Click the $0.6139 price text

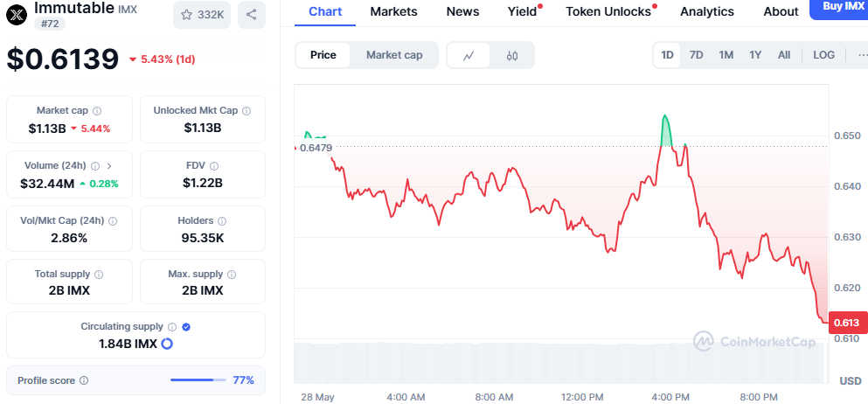(x=63, y=59)
